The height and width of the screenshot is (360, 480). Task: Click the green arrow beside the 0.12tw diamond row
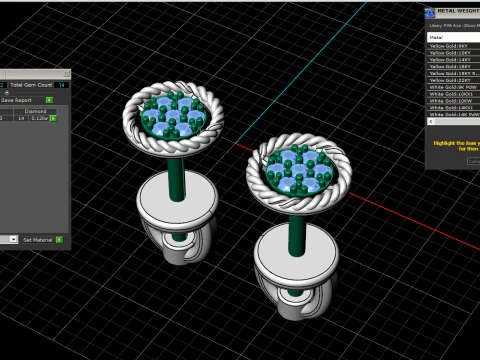coord(53,118)
